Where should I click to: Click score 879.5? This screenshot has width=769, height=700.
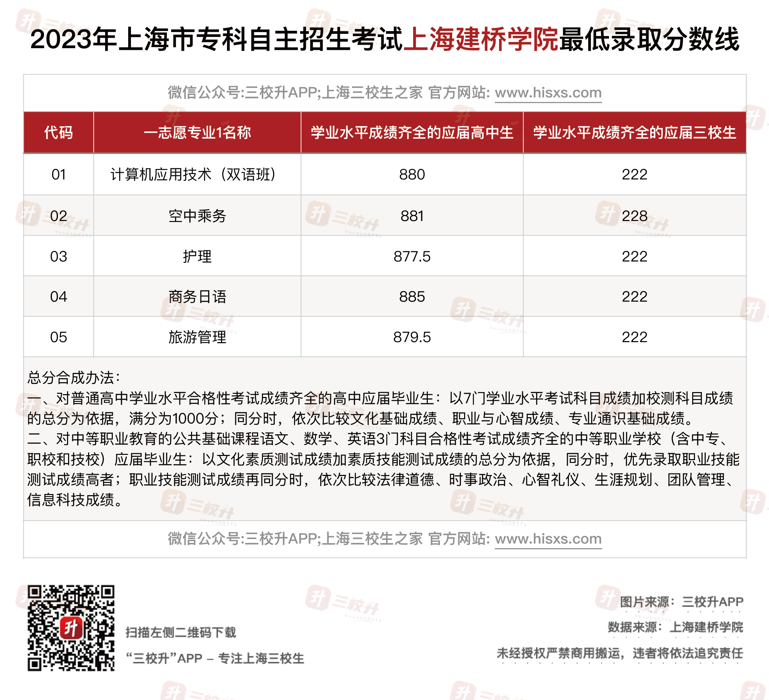click(412, 337)
